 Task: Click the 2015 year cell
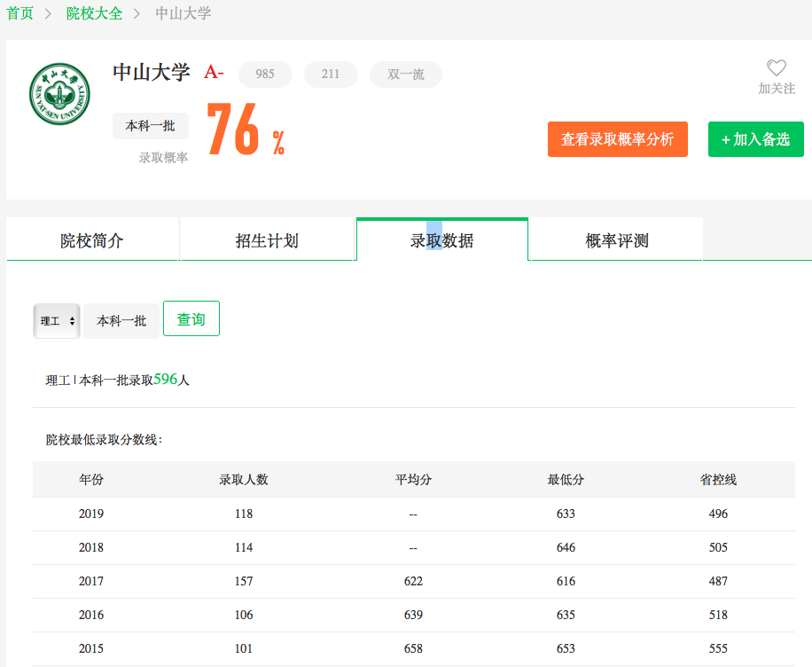pos(91,648)
